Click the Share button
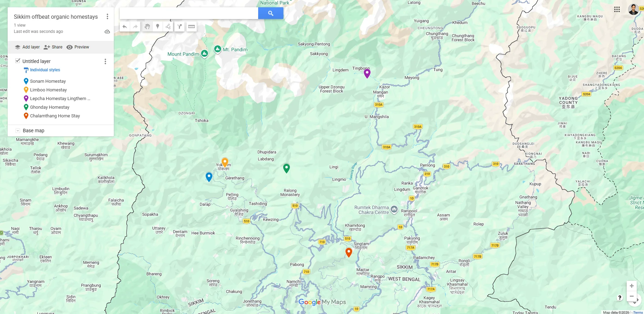This screenshot has height=314, width=644. 53,47
